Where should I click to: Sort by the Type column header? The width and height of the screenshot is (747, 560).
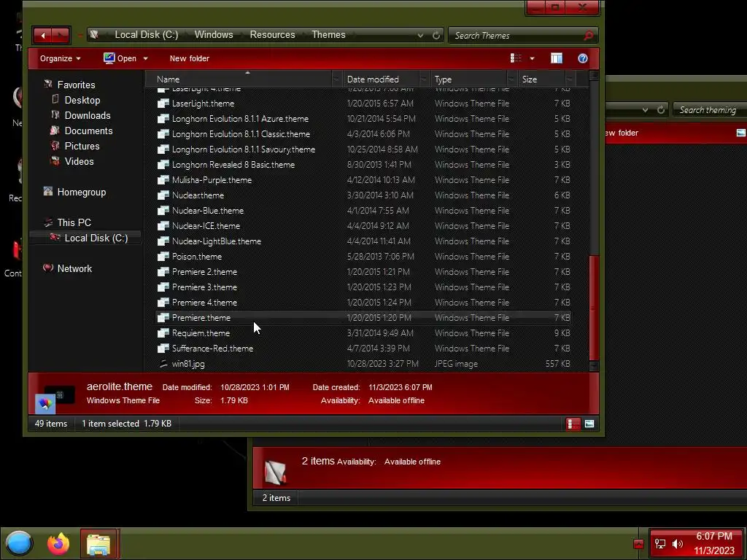[469, 79]
